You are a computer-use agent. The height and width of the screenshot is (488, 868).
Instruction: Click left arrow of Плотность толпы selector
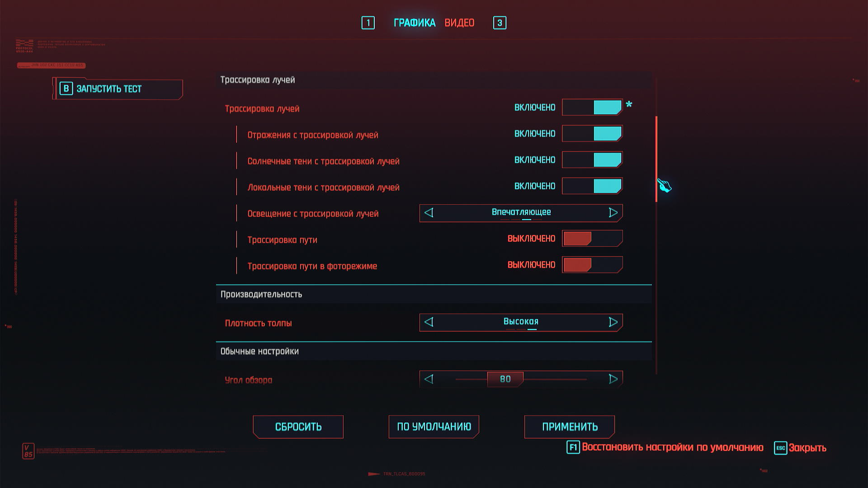(x=429, y=322)
